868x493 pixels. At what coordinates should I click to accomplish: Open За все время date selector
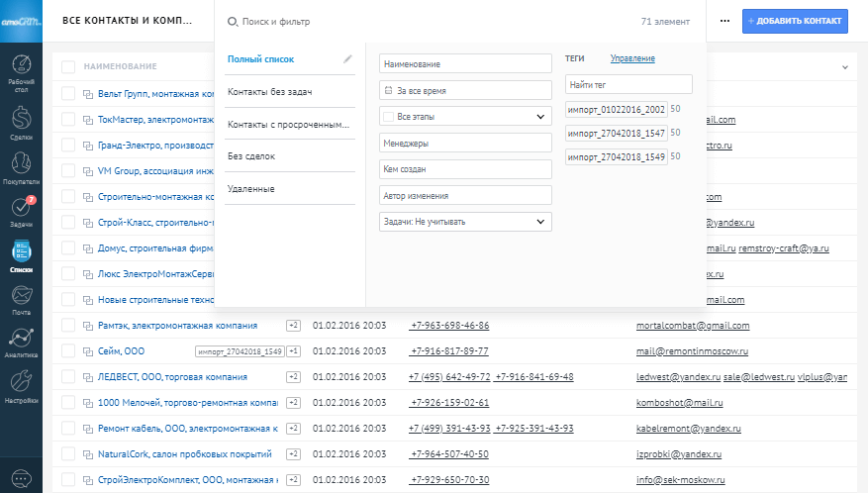pos(465,90)
